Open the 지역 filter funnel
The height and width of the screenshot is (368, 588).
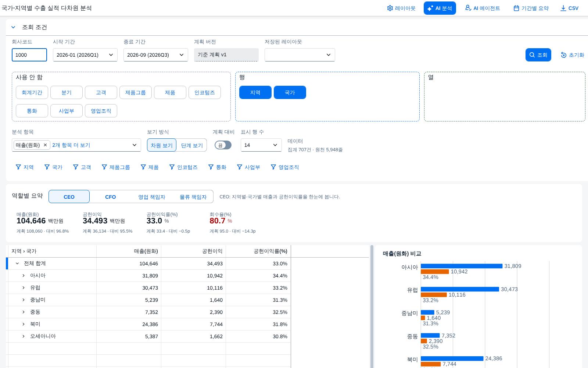[x=25, y=167]
